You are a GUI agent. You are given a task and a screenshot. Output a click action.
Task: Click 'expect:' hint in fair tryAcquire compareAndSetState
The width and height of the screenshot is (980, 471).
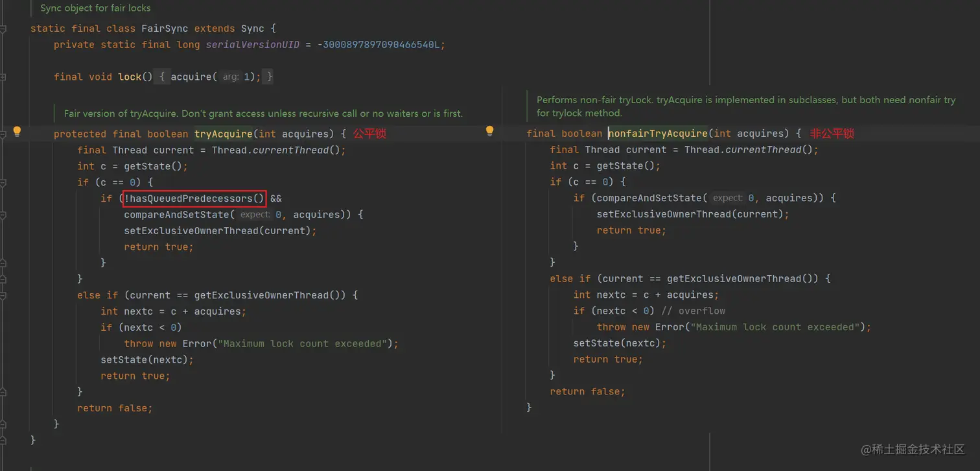coord(254,215)
